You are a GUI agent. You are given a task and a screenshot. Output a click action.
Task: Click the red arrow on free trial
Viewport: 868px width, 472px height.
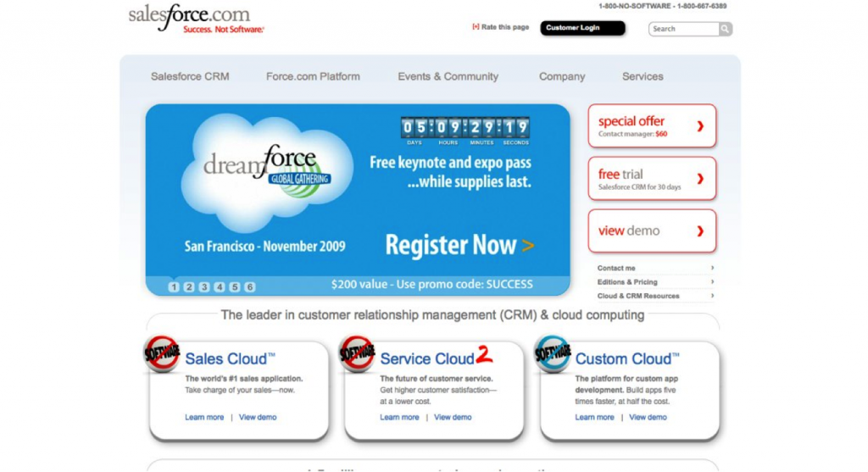700,179
